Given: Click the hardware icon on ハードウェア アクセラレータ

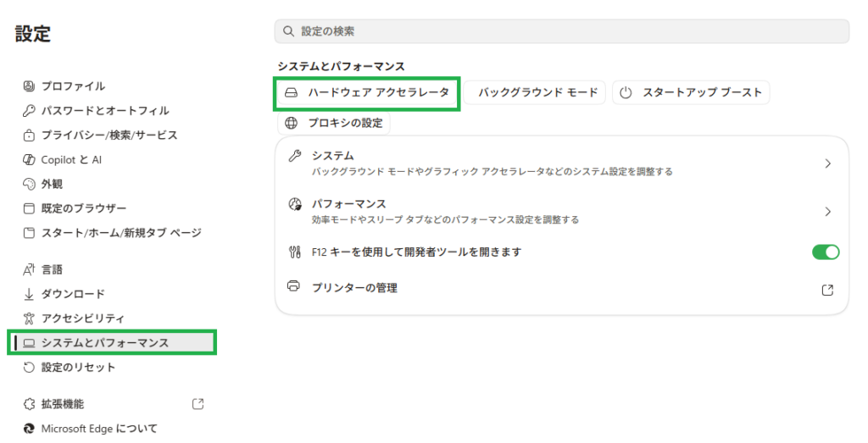Looking at the screenshot, I should (x=292, y=92).
